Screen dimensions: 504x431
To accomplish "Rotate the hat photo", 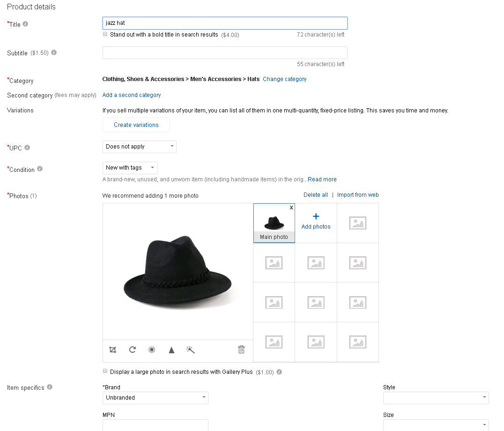I will click(x=132, y=349).
